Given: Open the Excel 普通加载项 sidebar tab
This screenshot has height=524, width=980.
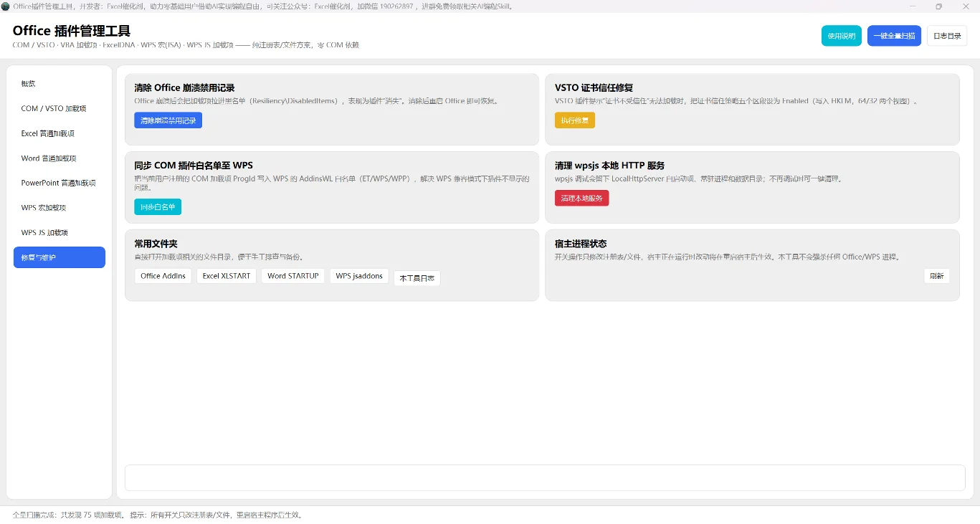Looking at the screenshot, I should click(60, 133).
